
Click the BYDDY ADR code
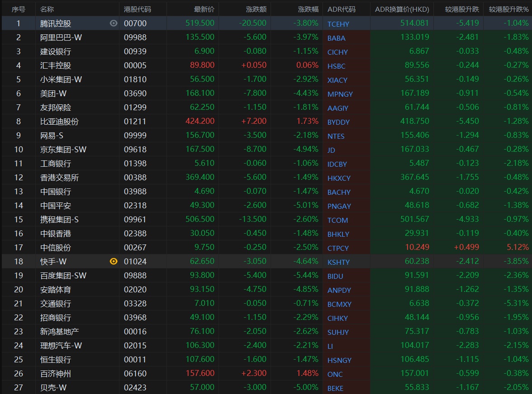pos(338,122)
